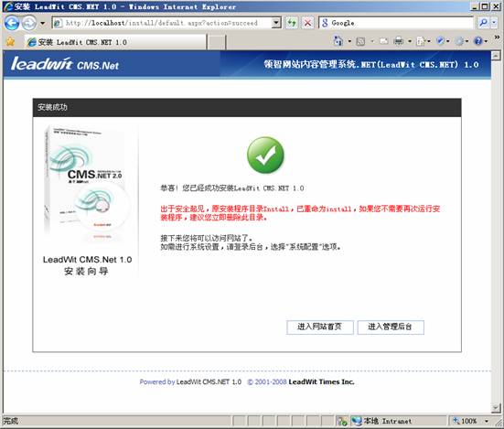Expand the address bar history dropdown

[276, 23]
